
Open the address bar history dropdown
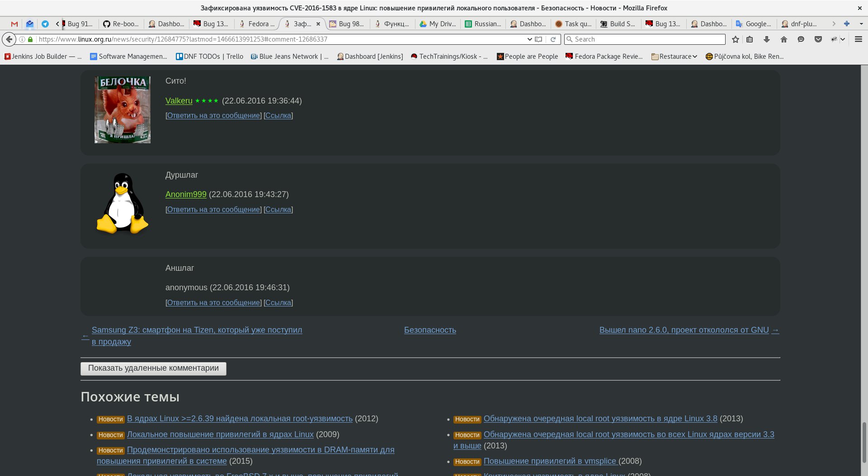(x=529, y=39)
